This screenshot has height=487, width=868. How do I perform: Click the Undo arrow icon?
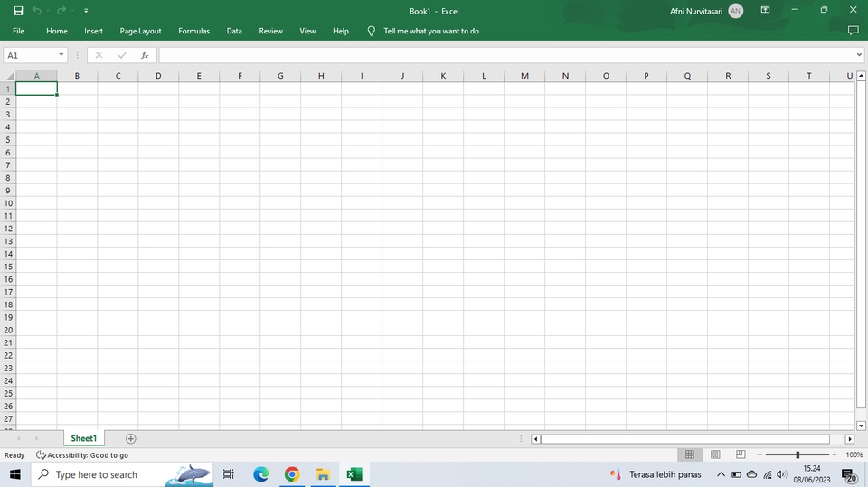(x=36, y=11)
